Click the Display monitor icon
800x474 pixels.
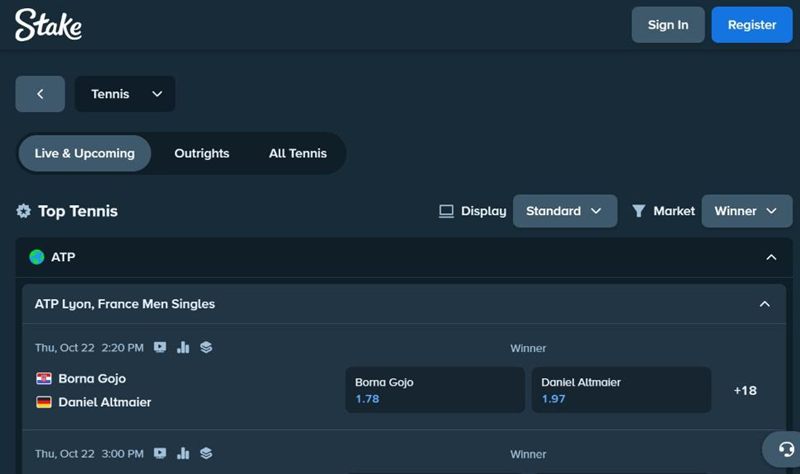coord(446,211)
